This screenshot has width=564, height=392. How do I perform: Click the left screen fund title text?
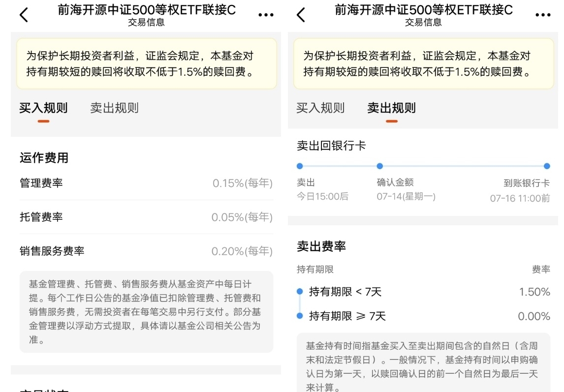[146, 10]
